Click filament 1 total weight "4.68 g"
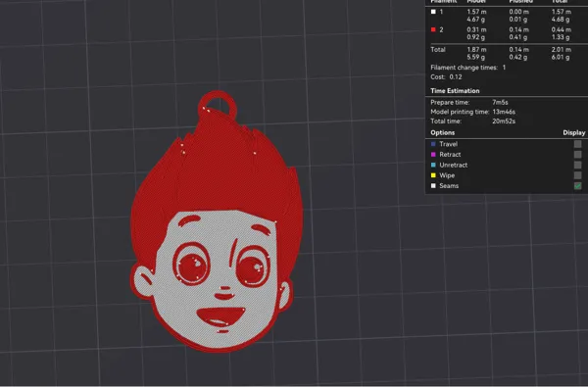 (x=561, y=20)
